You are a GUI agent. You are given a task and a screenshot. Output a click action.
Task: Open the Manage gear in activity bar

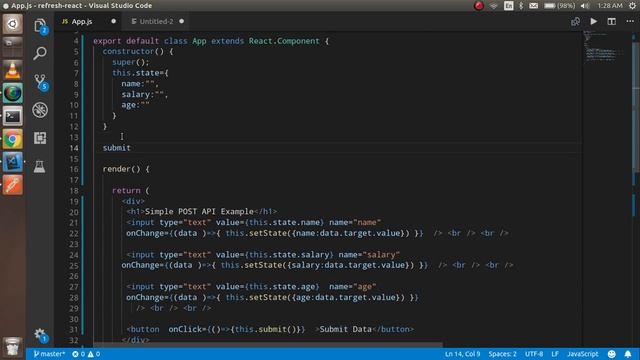[x=40, y=335]
